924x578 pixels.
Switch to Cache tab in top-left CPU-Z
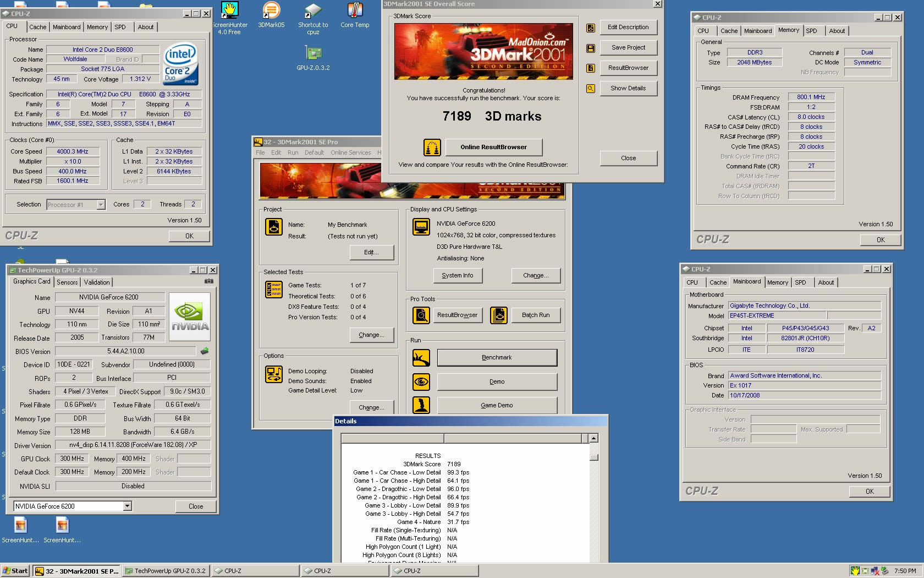point(38,27)
